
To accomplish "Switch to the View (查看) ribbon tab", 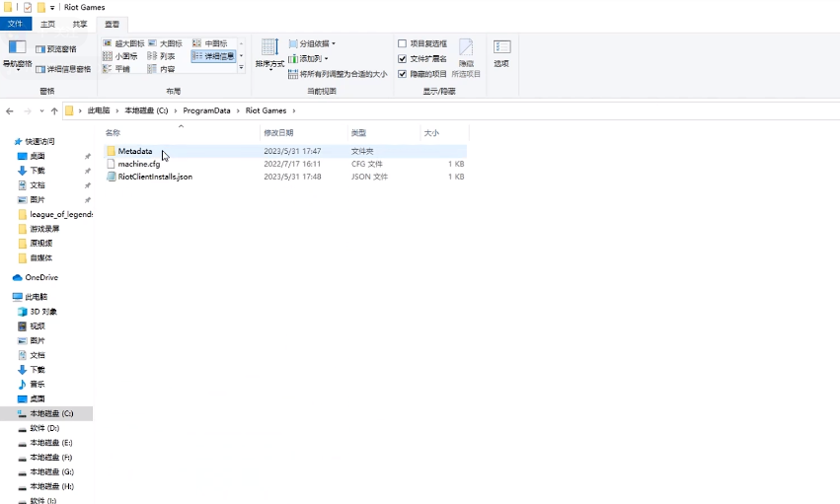I will pos(112,24).
